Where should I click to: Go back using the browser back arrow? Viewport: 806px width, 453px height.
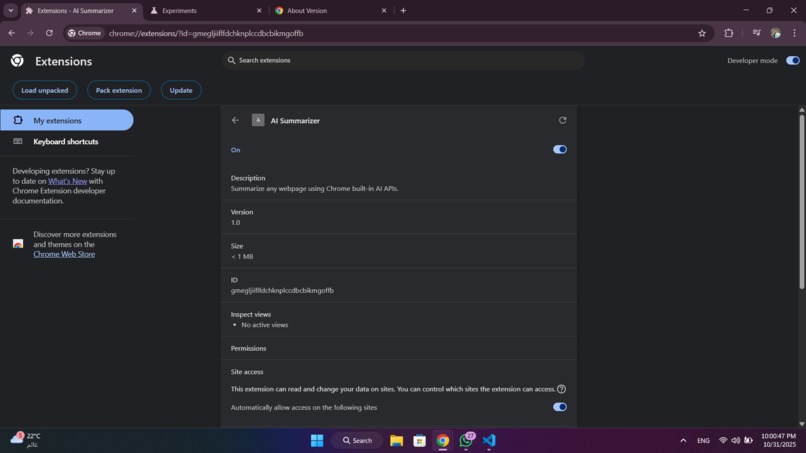(x=12, y=33)
